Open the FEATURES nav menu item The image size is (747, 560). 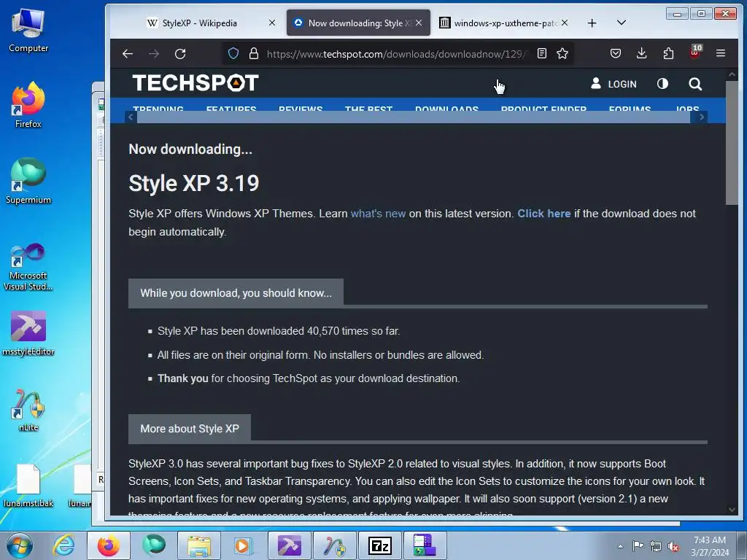(x=231, y=109)
